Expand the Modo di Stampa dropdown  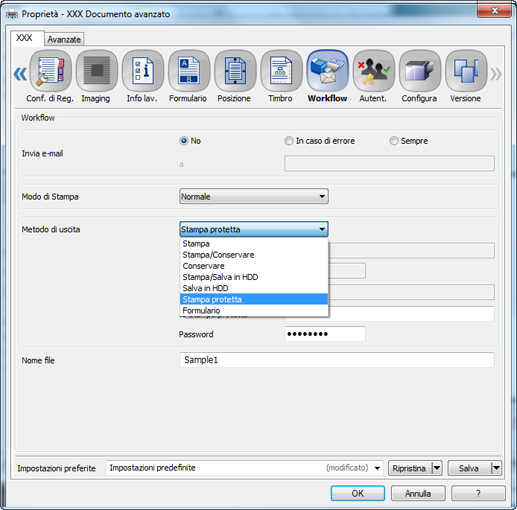[254, 196]
